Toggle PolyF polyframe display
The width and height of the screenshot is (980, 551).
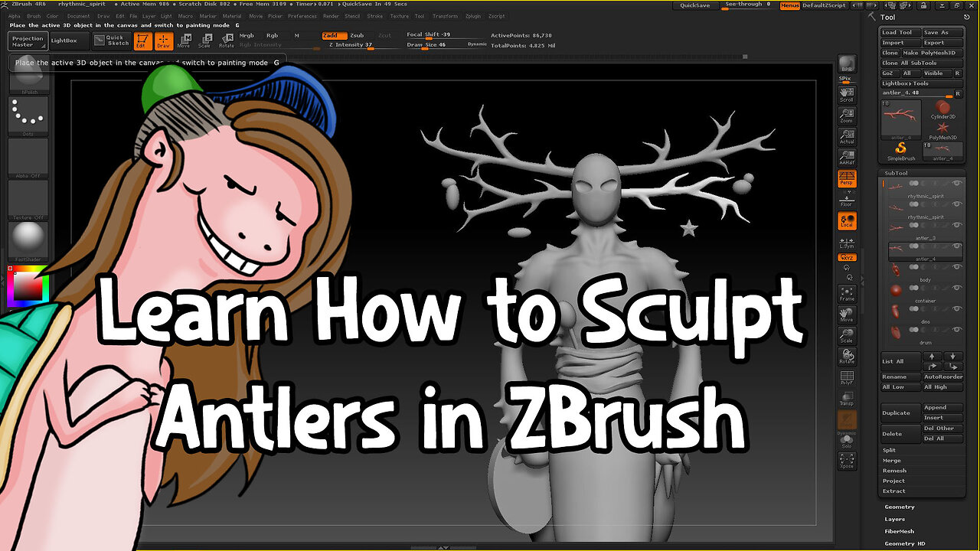[x=847, y=378]
